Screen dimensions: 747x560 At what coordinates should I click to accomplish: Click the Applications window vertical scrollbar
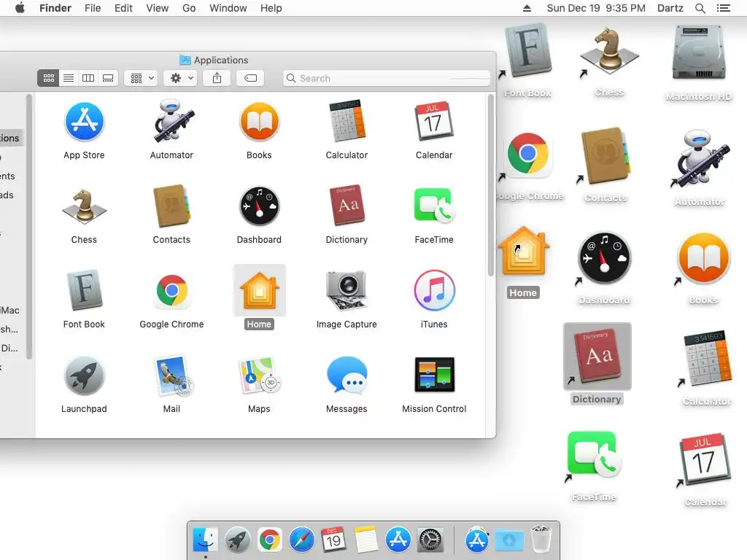491,184
